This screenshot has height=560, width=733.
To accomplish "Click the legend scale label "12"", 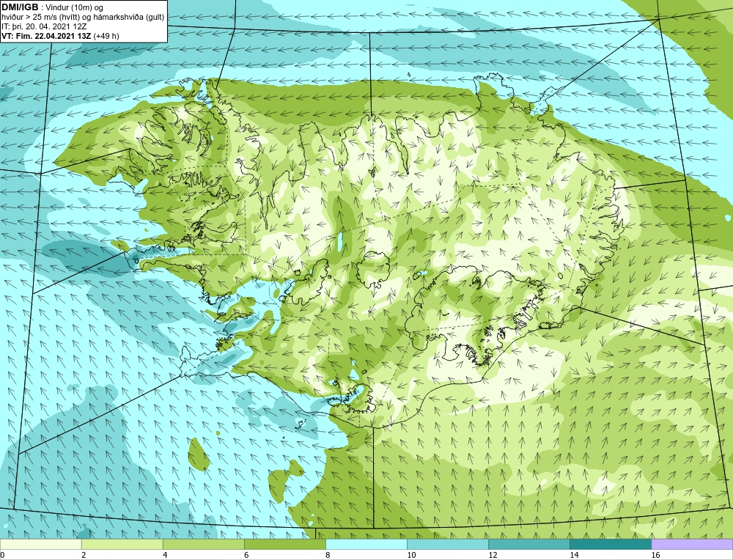I will pos(493,555).
